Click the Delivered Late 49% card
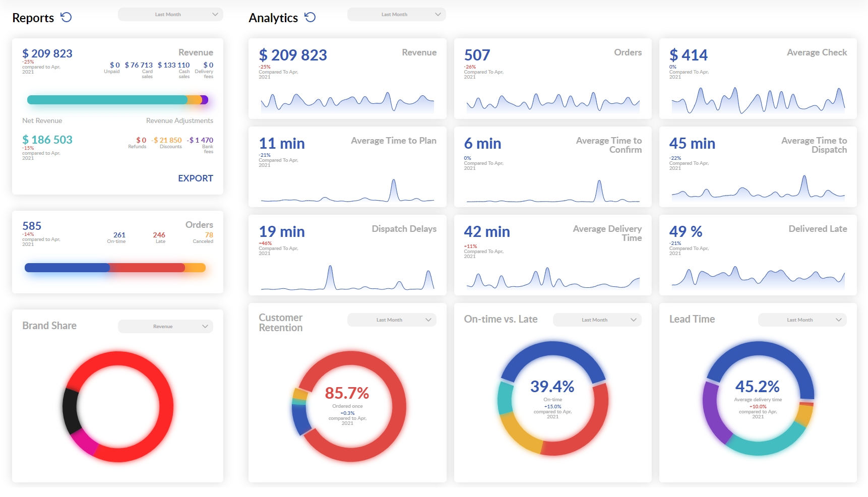 click(x=758, y=255)
